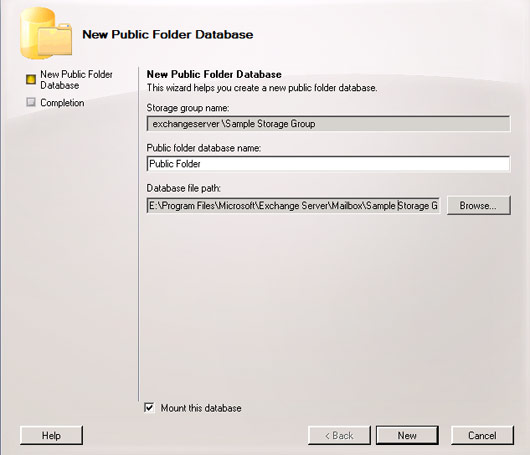This screenshot has width=530, height=455.
Task: Click the 'Public folder database name:' label
Action: [x=203, y=148]
